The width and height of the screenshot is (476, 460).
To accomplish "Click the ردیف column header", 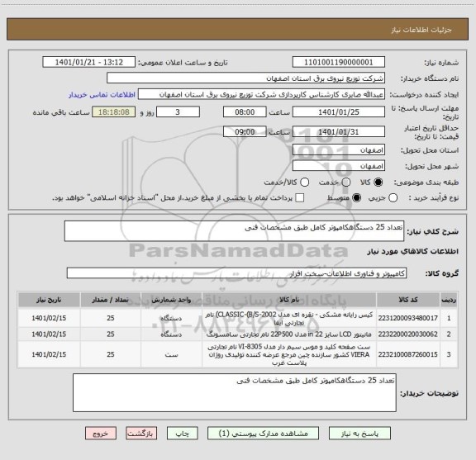I will tap(449, 300).
